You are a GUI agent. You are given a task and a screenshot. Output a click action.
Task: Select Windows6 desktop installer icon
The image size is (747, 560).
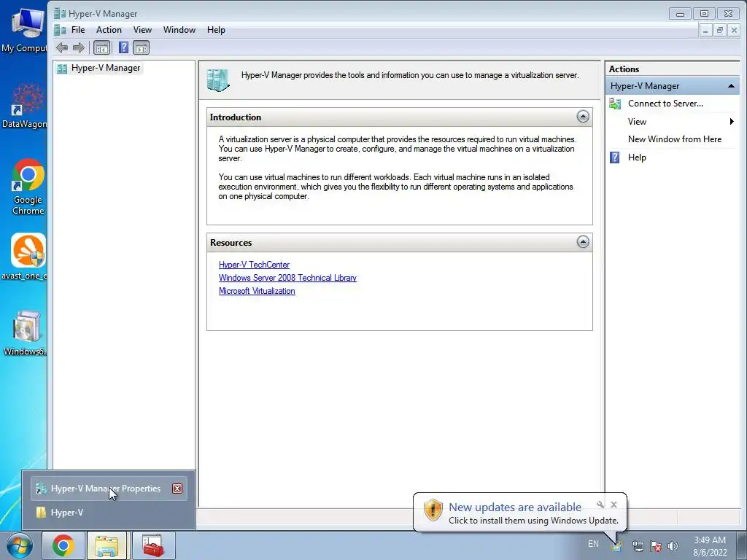coord(25,333)
